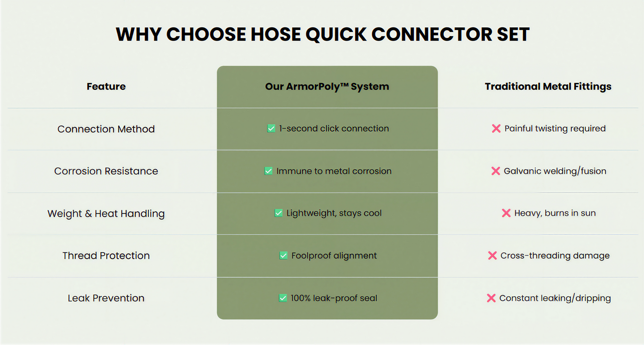The image size is (644, 345).
Task: Click the Cross-threading damage text
Action: click(x=555, y=255)
